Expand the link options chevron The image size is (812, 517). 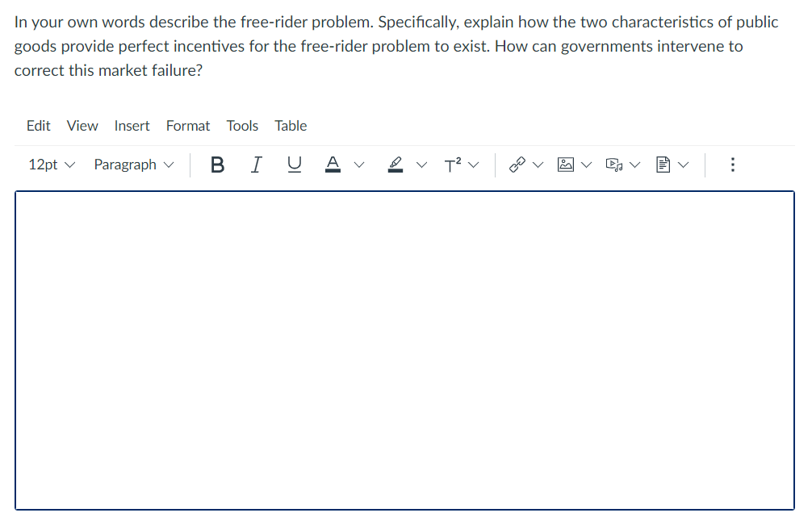pos(539,164)
